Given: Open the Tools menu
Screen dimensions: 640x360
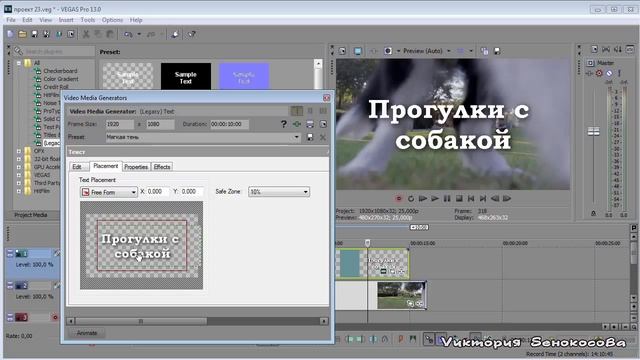Looking at the screenshot, I should click(x=87, y=20).
